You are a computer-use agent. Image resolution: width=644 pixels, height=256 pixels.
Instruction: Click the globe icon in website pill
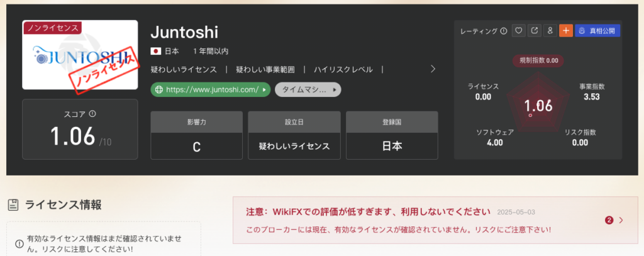coord(159,89)
